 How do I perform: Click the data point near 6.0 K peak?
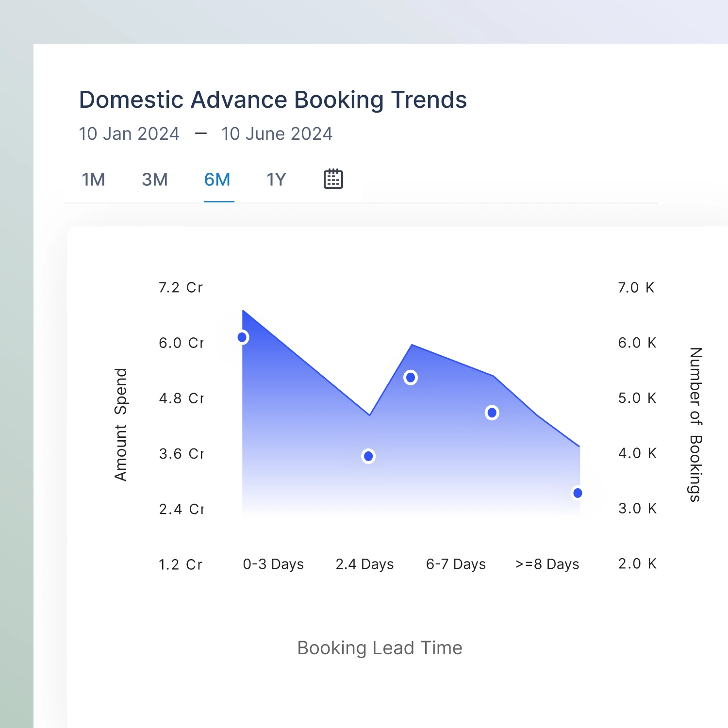tap(411, 378)
